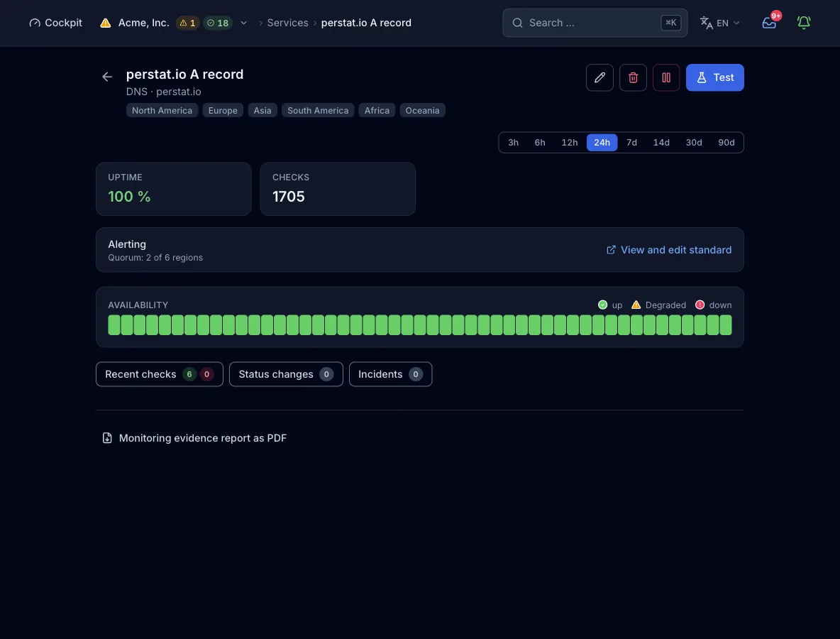
Task: Click the first availability bar segment
Action: tap(114, 325)
